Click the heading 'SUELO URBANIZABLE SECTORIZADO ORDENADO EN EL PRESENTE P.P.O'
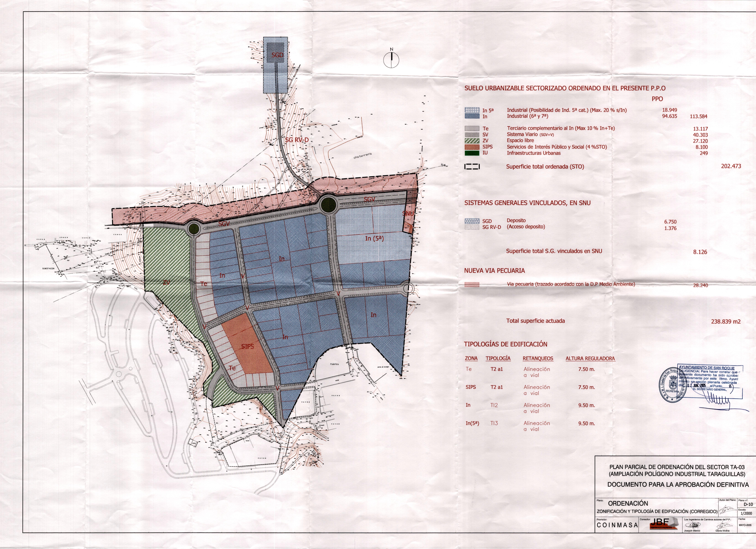The width and height of the screenshot is (756, 549). (x=565, y=88)
